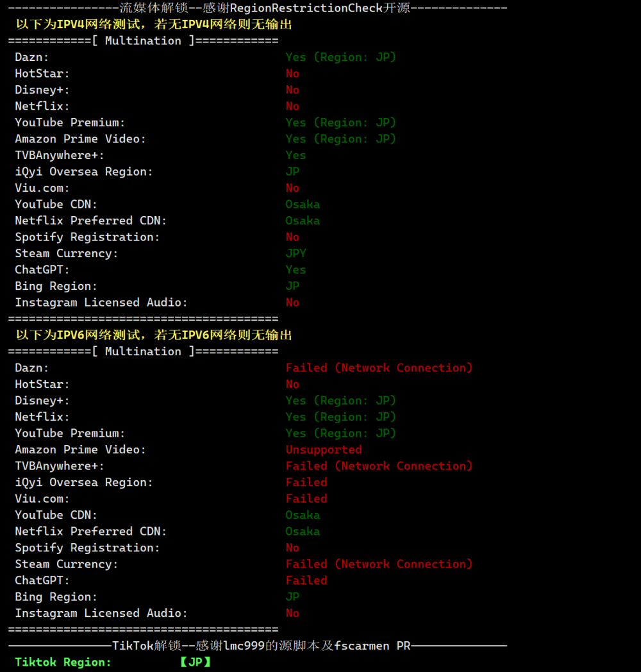Click the Multination header under the IPV6 notice
The width and height of the screenshot is (641, 672).
(143, 352)
